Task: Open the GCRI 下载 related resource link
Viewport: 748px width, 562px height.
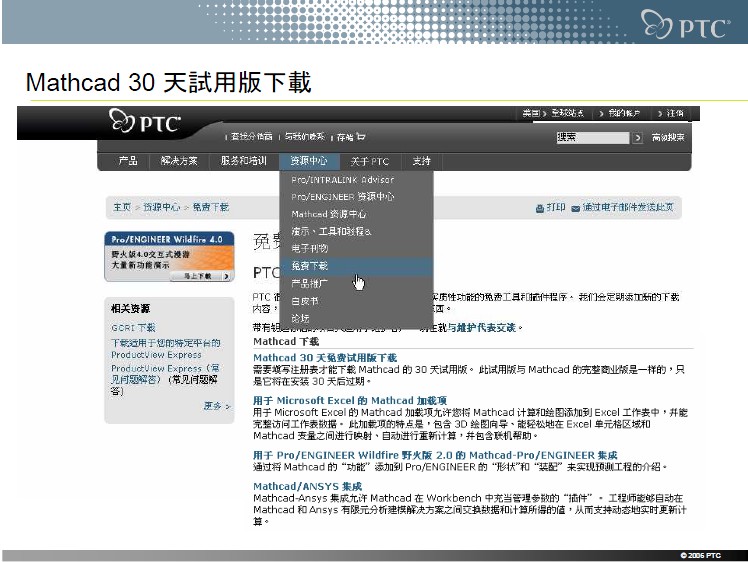Action: (133, 328)
